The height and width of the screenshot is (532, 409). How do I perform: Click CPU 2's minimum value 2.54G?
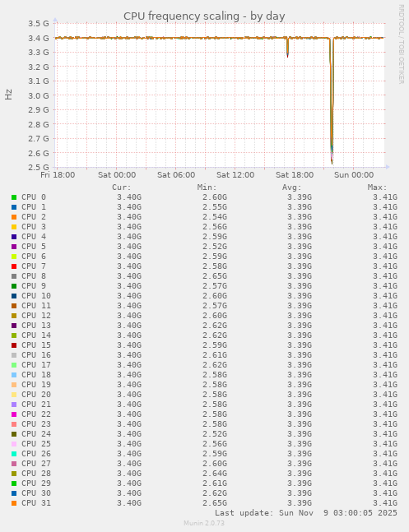tap(215, 217)
